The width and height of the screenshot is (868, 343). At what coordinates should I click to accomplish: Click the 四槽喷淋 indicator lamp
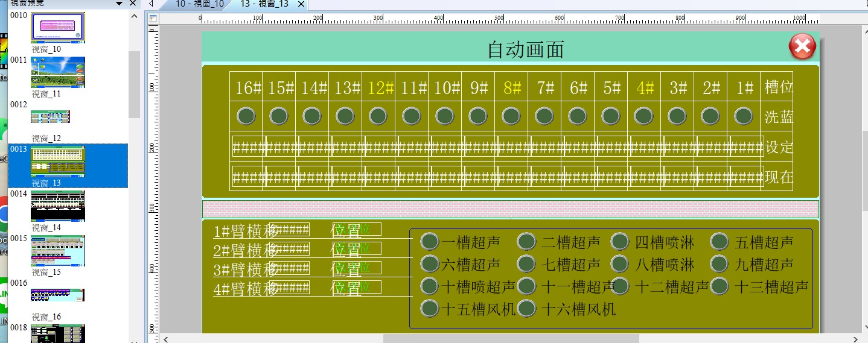(620, 242)
